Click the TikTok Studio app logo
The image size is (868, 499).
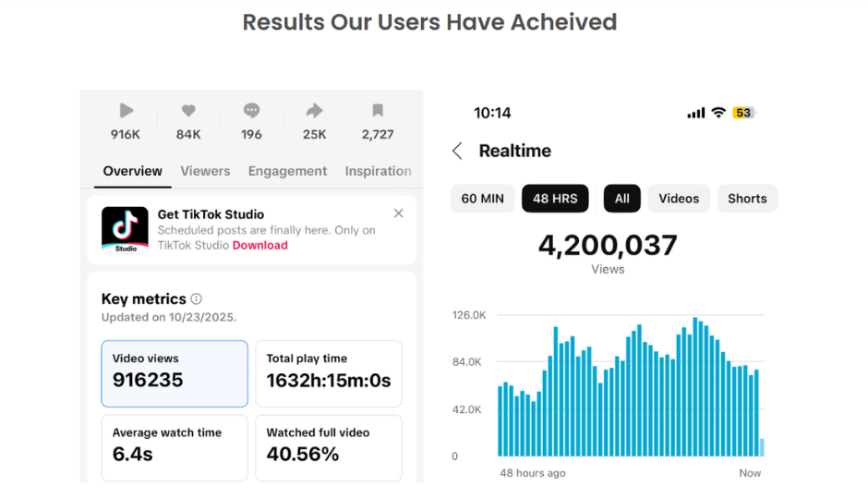[x=125, y=230]
